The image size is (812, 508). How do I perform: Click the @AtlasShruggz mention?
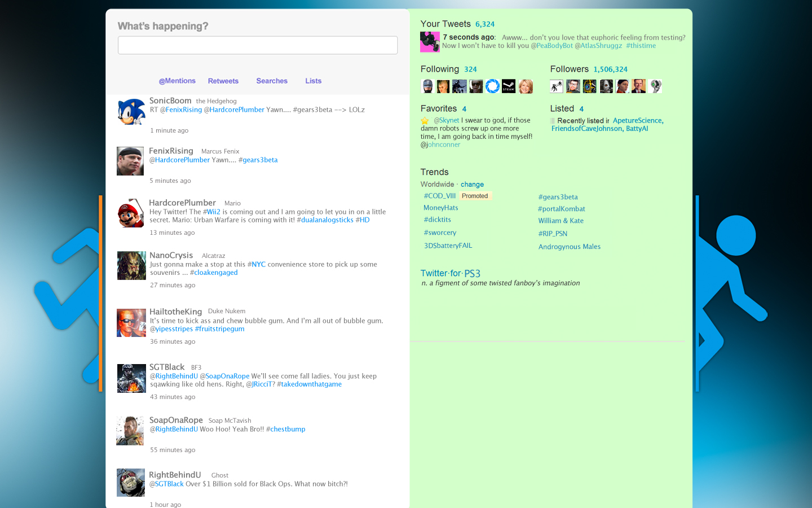[598, 46]
